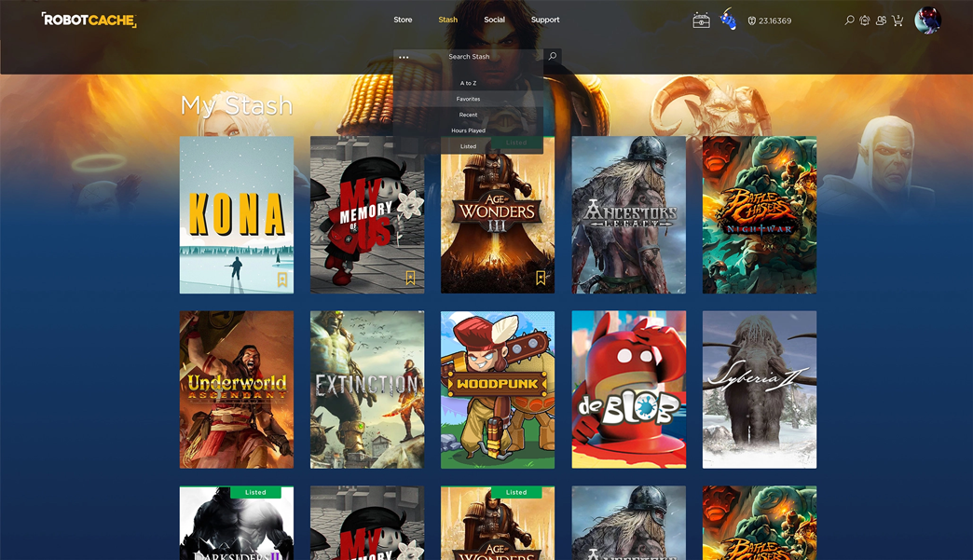Open the friends icon in header
973x560 pixels.
pyautogui.click(x=881, y=20)
